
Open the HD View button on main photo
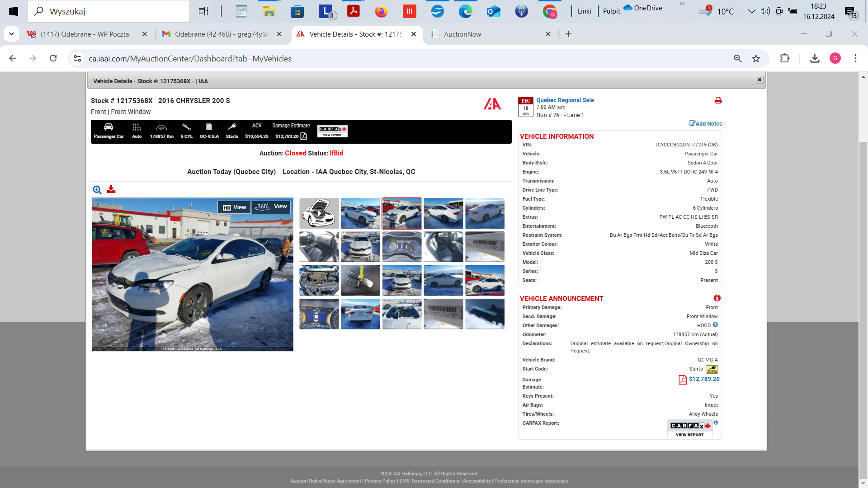pos(234,207)
